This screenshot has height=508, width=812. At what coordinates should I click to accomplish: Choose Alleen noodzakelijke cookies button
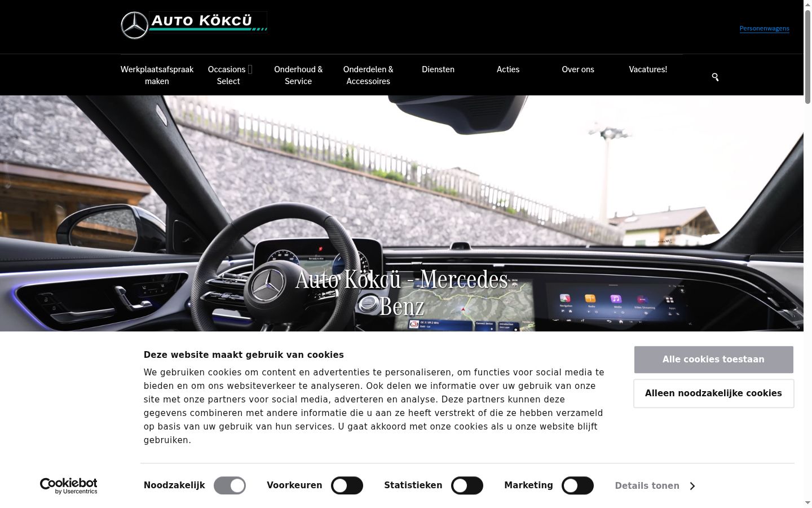[713, 393]
